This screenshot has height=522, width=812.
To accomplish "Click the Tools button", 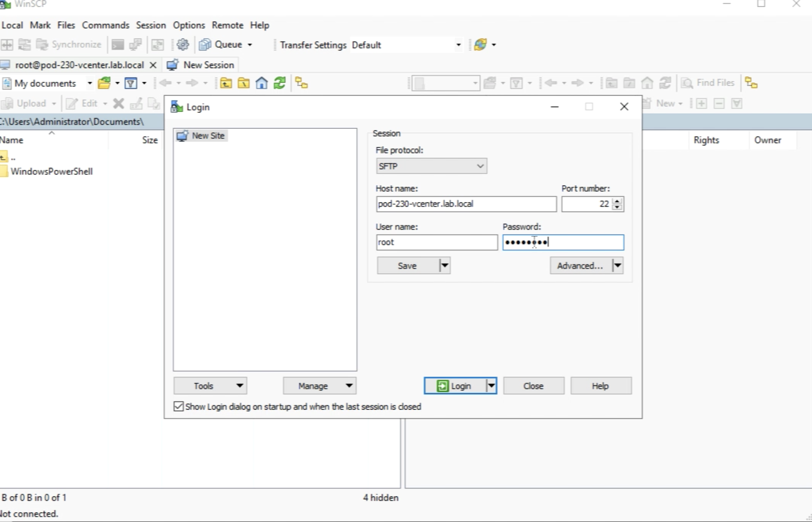I will (210, 386).
